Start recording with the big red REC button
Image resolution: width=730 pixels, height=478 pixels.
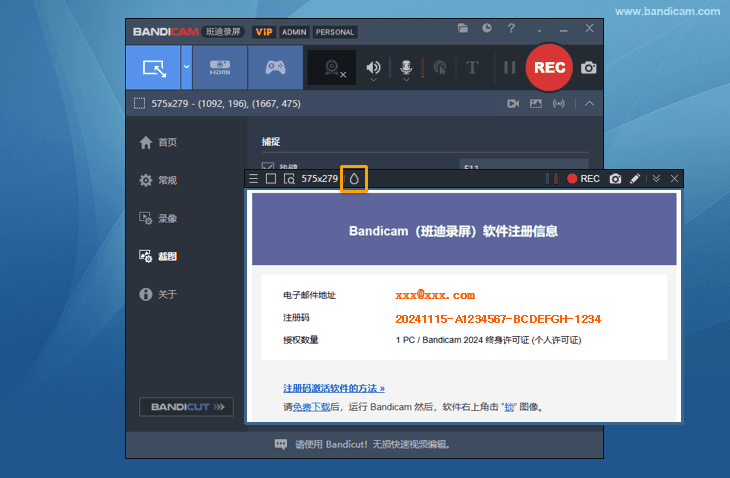click(x=549, y=67)
